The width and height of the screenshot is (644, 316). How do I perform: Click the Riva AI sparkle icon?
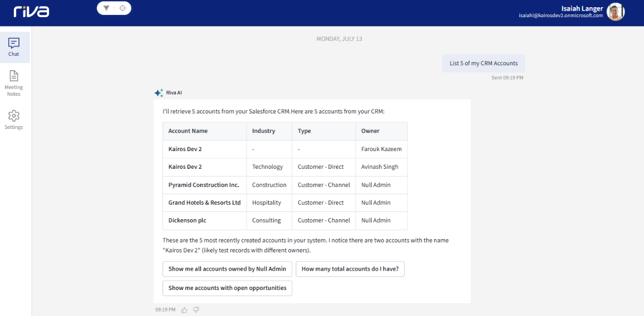click(159, 93)
